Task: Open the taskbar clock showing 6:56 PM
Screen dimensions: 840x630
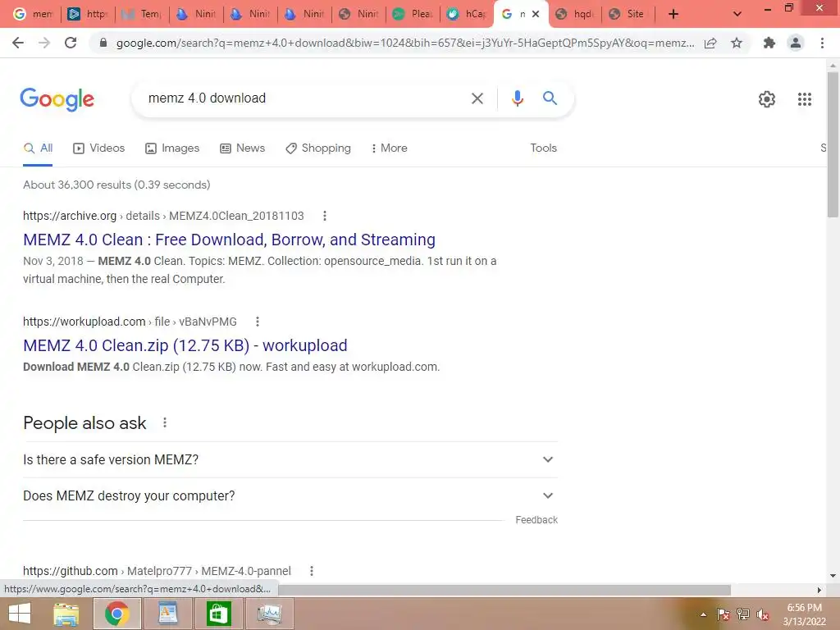Action: click(x=804, y=614)
